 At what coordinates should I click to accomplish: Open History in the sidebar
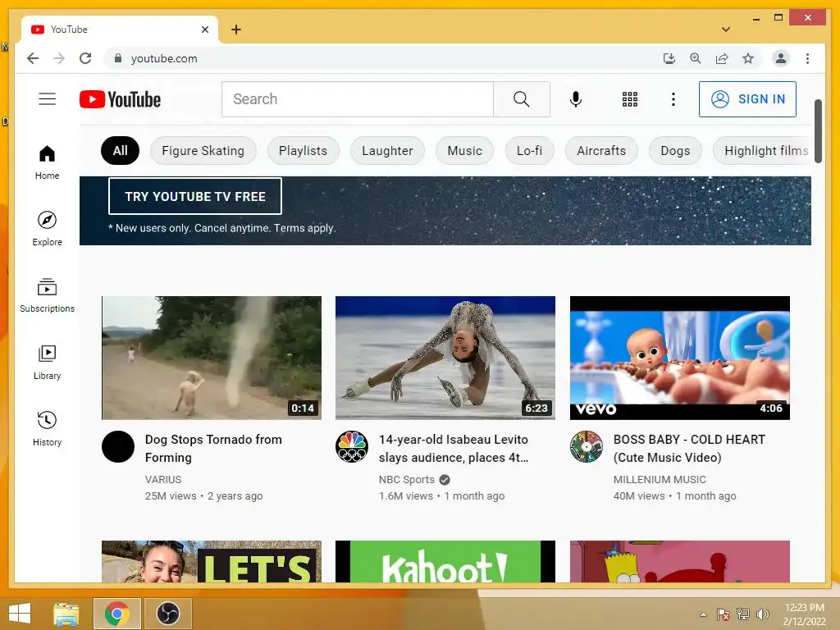(x=47, y=428)
